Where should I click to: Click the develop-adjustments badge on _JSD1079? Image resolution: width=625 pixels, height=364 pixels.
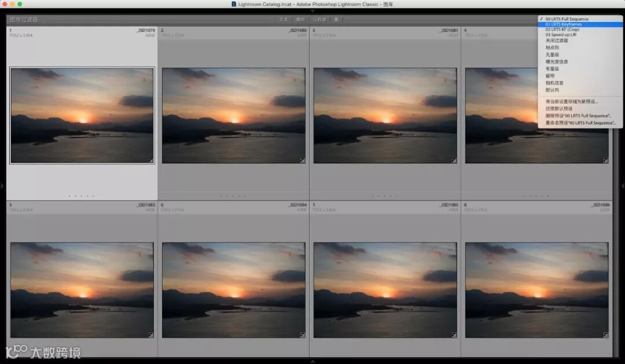tap(150, 160)
